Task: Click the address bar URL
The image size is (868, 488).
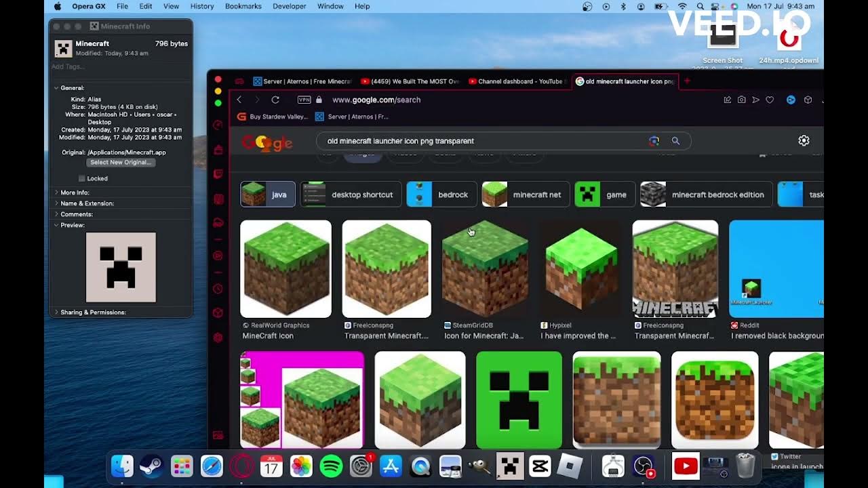Action: coord(376,100)
